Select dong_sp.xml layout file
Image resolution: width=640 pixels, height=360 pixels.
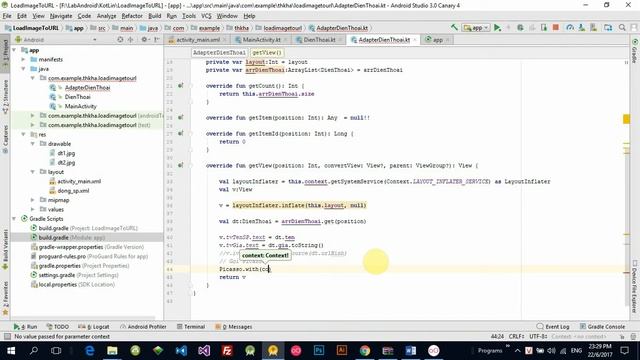73,191
